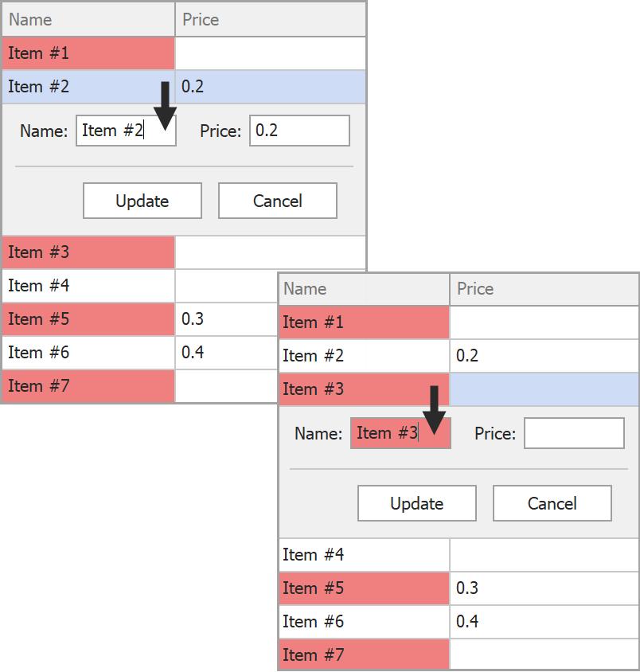Image resolution: width=640 pixels, height=672 pixels.
Task: Click the Update button in the top grid
Action: pyautogui.click(x=142, y=200)
